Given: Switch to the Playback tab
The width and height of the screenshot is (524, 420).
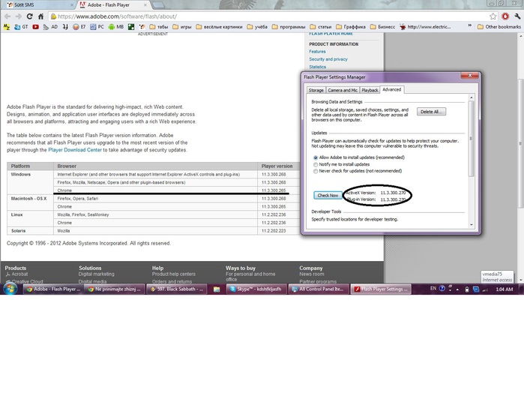Looking at the screenshot, I should pyautogui.click(x=370, y=90).
